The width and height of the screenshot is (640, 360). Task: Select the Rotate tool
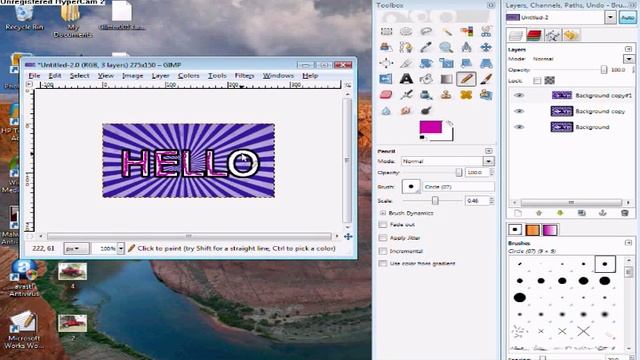tap(426, 63)
